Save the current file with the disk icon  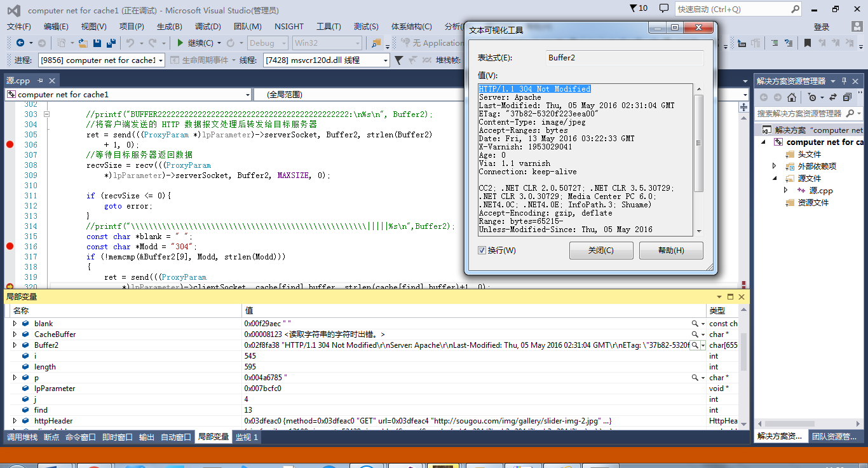pos(97,43)
